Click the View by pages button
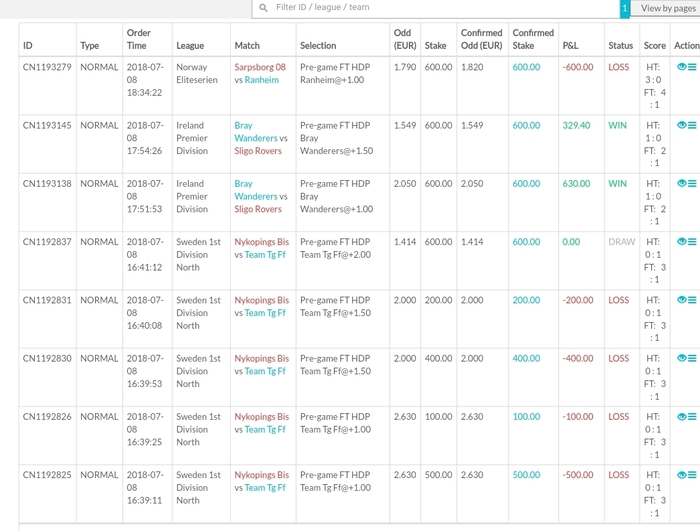 click(x=668, y=8)
